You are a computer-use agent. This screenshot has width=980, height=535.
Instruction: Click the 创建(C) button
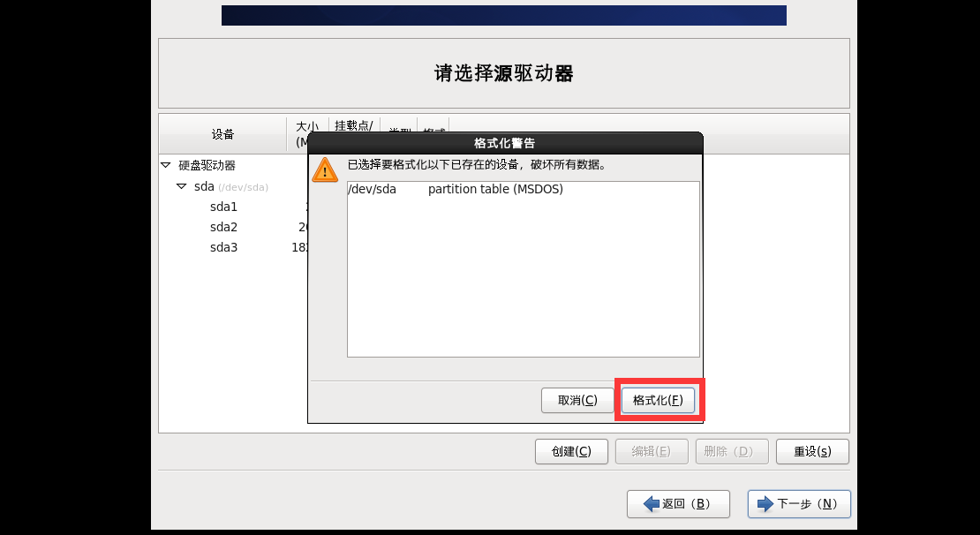click(571, 451)
